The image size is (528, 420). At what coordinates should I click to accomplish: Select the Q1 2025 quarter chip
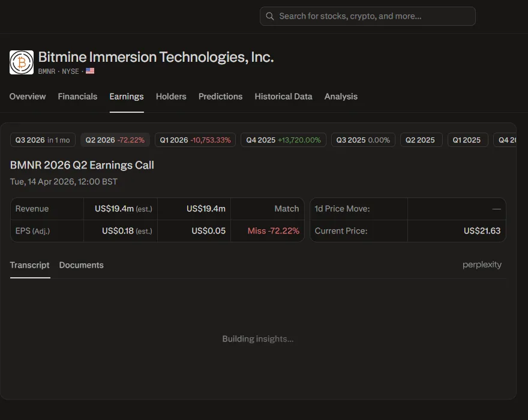point(467,140)
